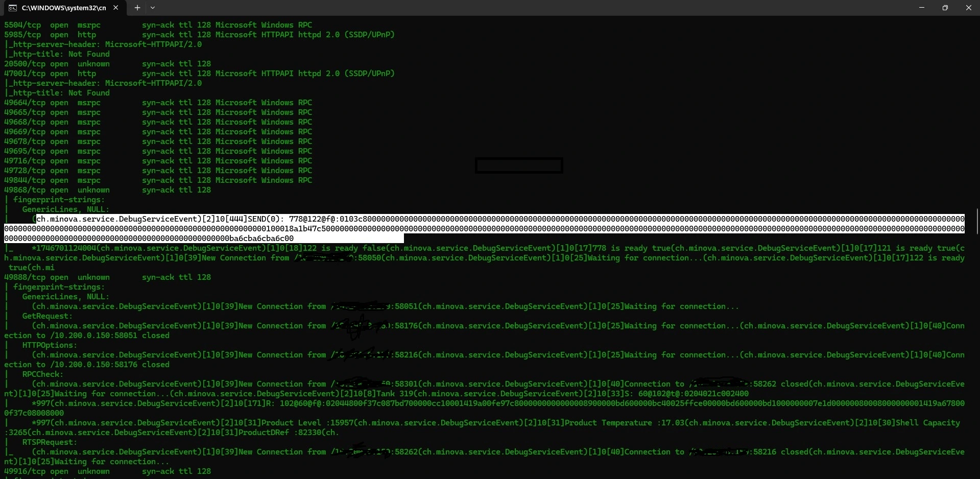The width and height of the screenshot is (980, 479).
Task: Close the terminal window
Action: pos(968,8)
